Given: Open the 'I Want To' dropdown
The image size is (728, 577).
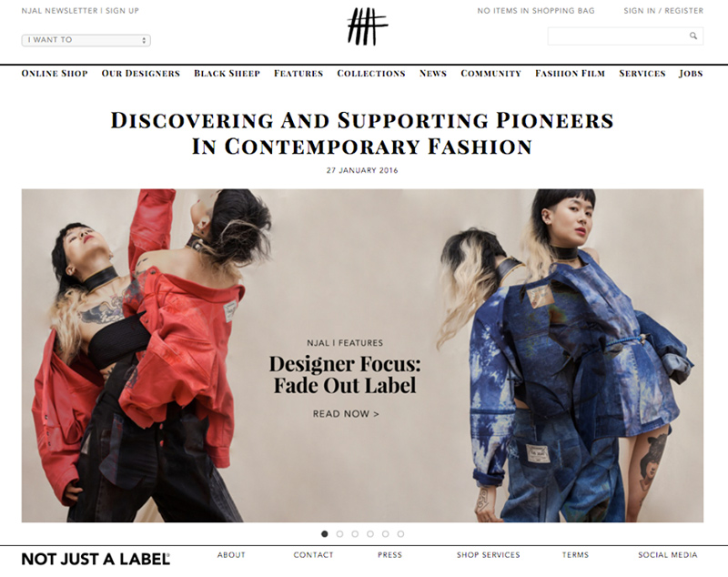Looking at the screenshot, I should (x=86, y=40).
